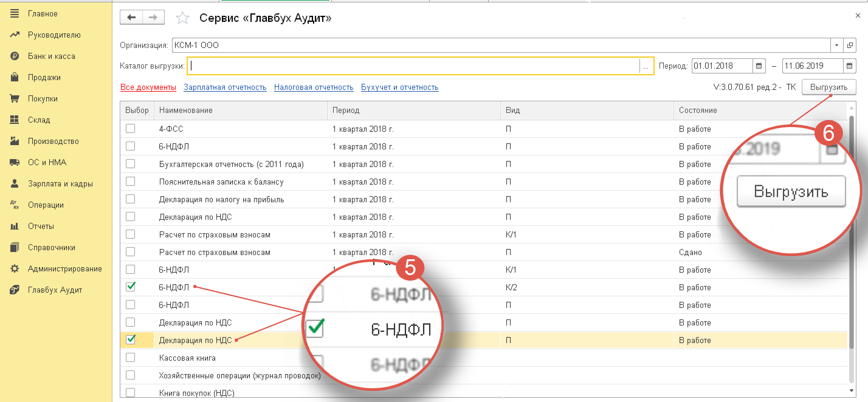Filter by Налоговая отчетность link
868x402 pixels.
pyautogui.click(x=313, y=87)
